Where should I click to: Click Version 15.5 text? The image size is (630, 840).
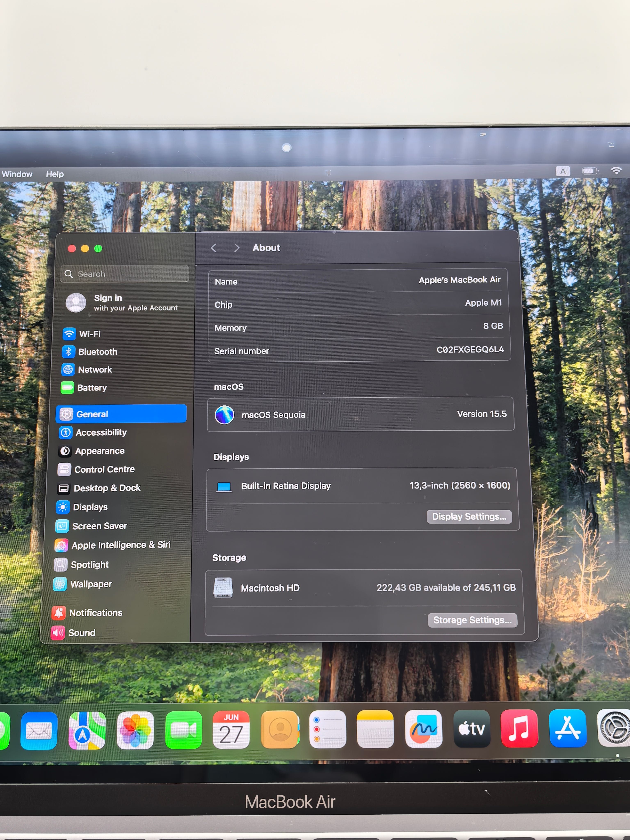(482, 414)
